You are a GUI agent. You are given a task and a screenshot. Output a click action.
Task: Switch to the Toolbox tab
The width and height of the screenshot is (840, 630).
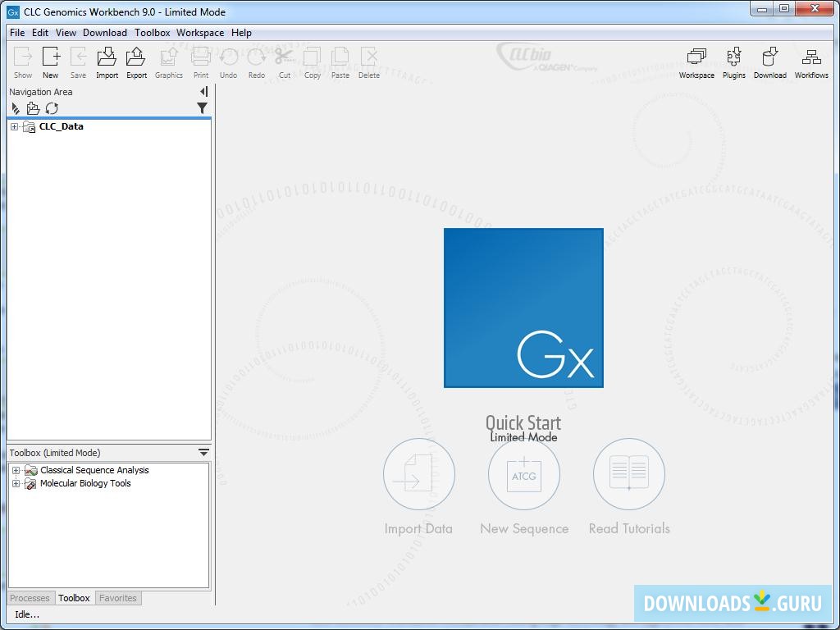74,598
